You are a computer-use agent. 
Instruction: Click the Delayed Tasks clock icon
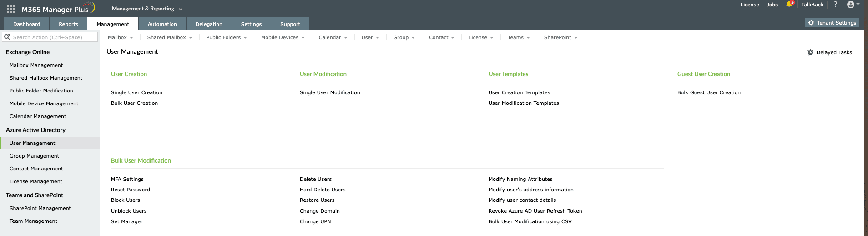810,52
